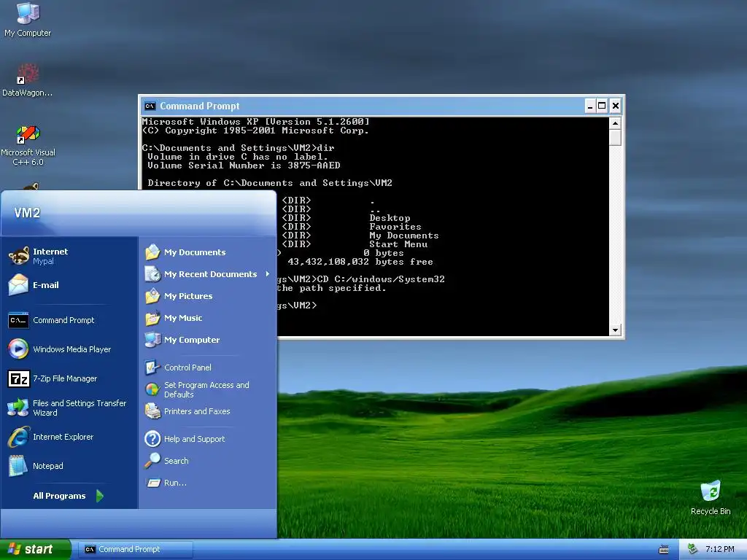Click '43,432,108,032 bytes free' console text
747x560 pixels.
tap(360, 262)
